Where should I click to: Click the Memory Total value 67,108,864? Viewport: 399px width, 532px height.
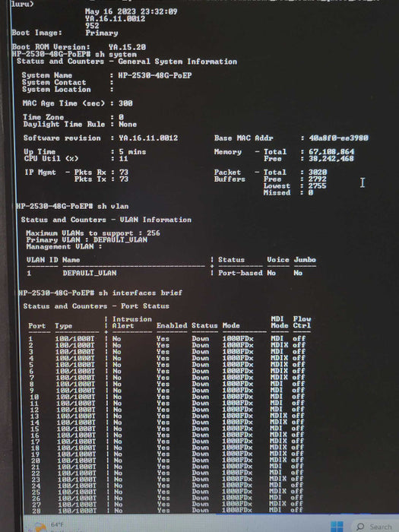coord(331,152)
